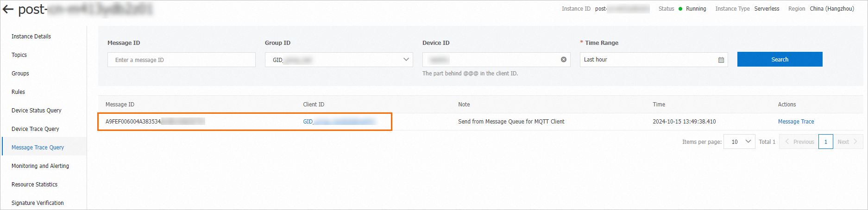Open the Last hour time range selector

click(648, 60)
